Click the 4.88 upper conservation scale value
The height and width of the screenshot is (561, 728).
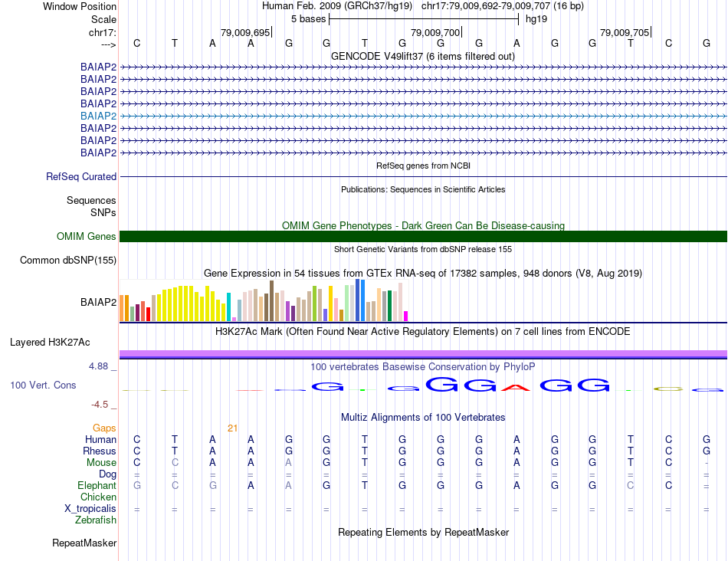(x=98, y=366)
